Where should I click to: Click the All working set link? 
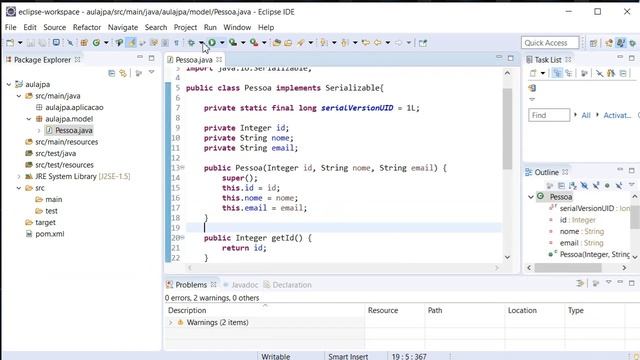click(x=586, y=116)
